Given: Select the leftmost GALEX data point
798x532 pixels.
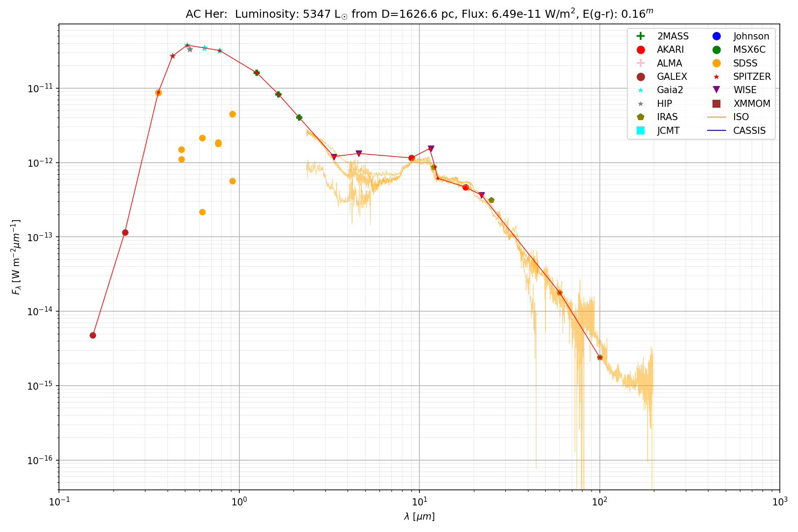Looking at the screenshot, I should (93, 335).
